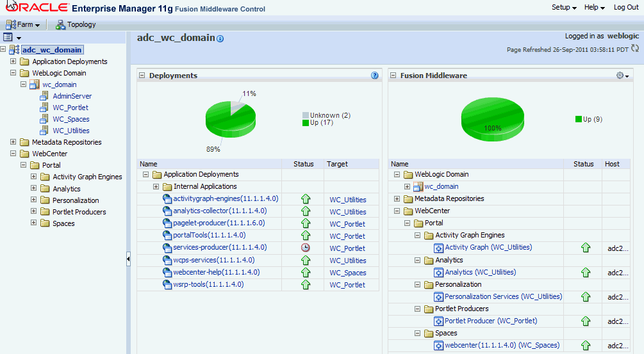Open the Fusion Middleware gear options menu
The height and width of the screenshot is (354, 644).
click(622, 76)
